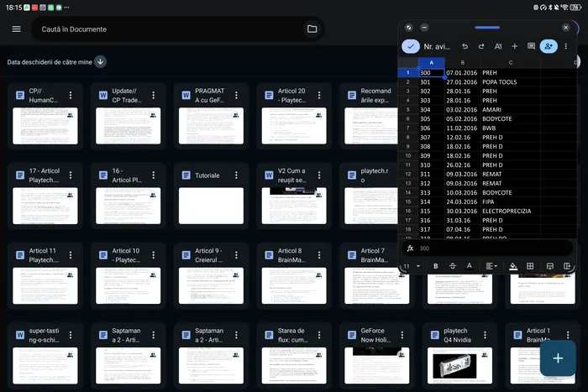The width and height of the screenshot is (588, 392).
Task: Select row 10 header in the spreadsheet
Action: (x=408, y=155)
